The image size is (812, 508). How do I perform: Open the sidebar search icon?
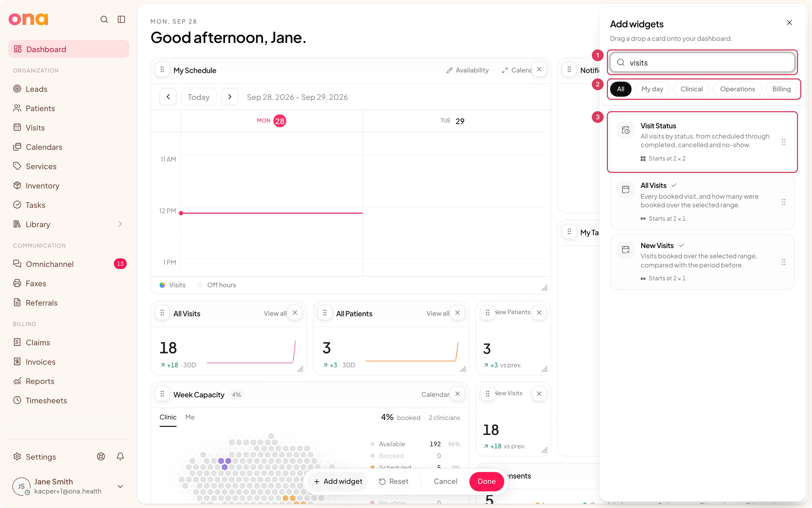pyautogui.click(x=104, y=20)
